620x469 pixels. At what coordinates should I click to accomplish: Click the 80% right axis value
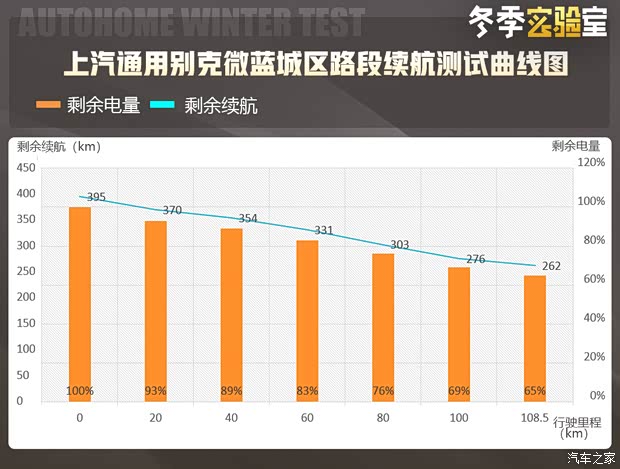pyautogui.click(x=594, y=240)
